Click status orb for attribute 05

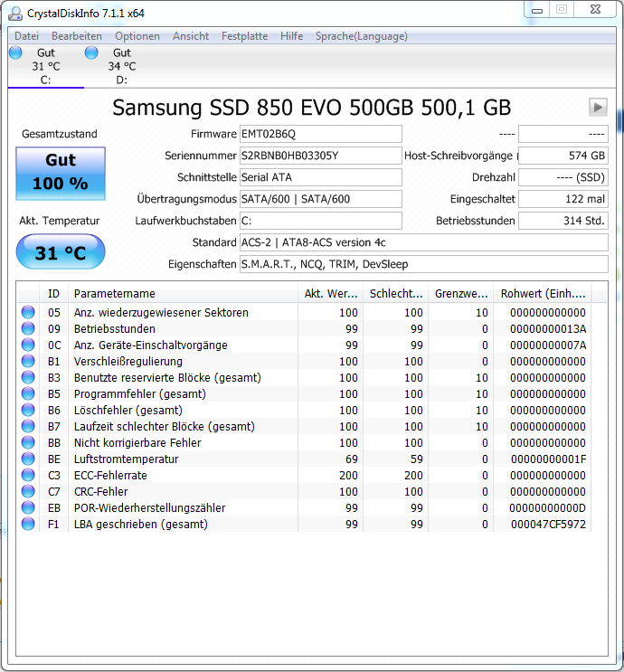point(28,312)
